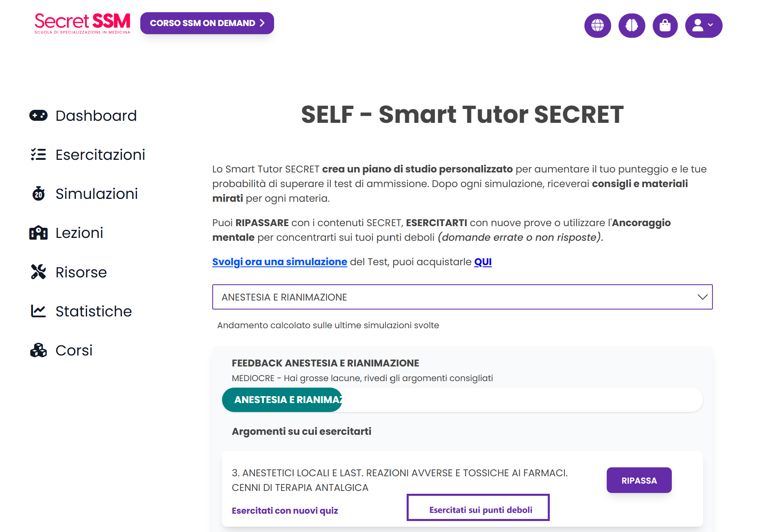Follow the 'Svolgi ora una simulazione' link

pyautogui.click(x=279, y=262)
